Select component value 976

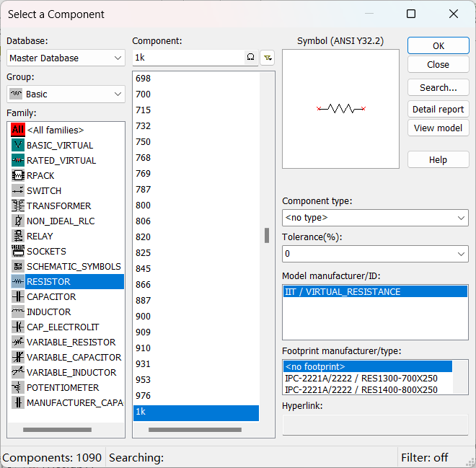coord(196,395)
